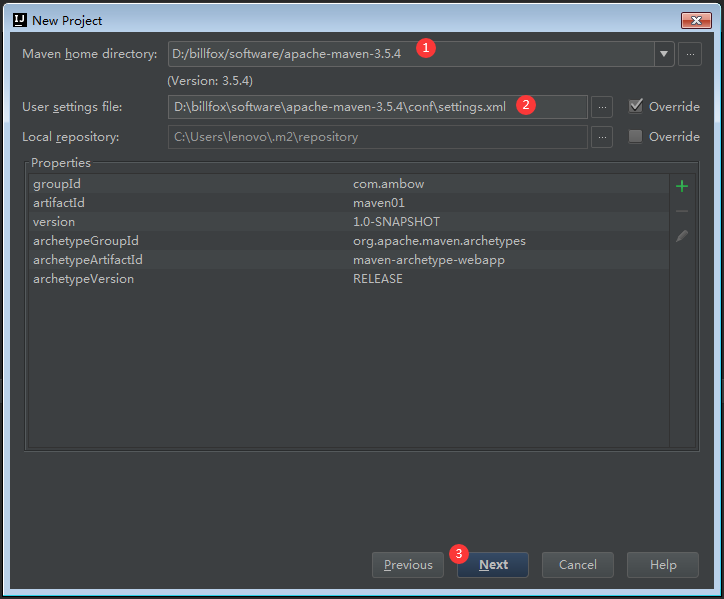Viewport: 724px width, 599px height.
Task: Click the green plus add property icon
Action: click(682, 186)
